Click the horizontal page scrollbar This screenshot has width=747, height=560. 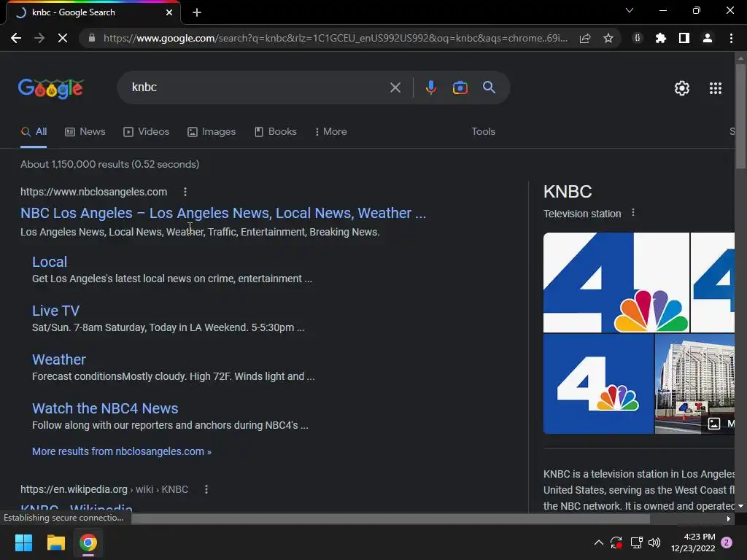tap(391, 518)
